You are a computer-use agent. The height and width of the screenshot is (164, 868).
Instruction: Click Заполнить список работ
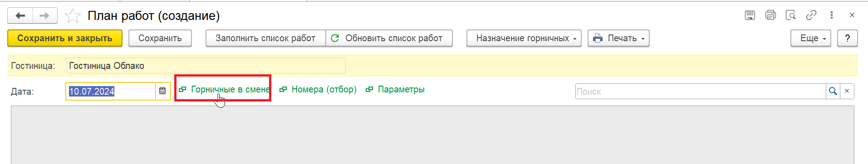click(x=265, y=39)
